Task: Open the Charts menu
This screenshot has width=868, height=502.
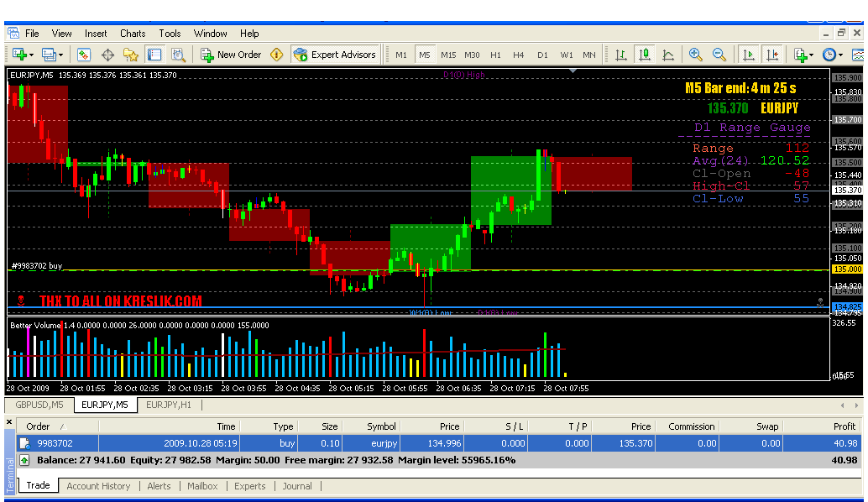Action: tap(133, 34)
